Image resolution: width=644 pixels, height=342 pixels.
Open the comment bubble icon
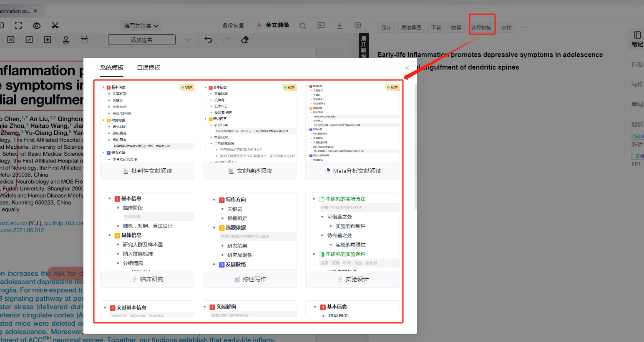(321, 25)
